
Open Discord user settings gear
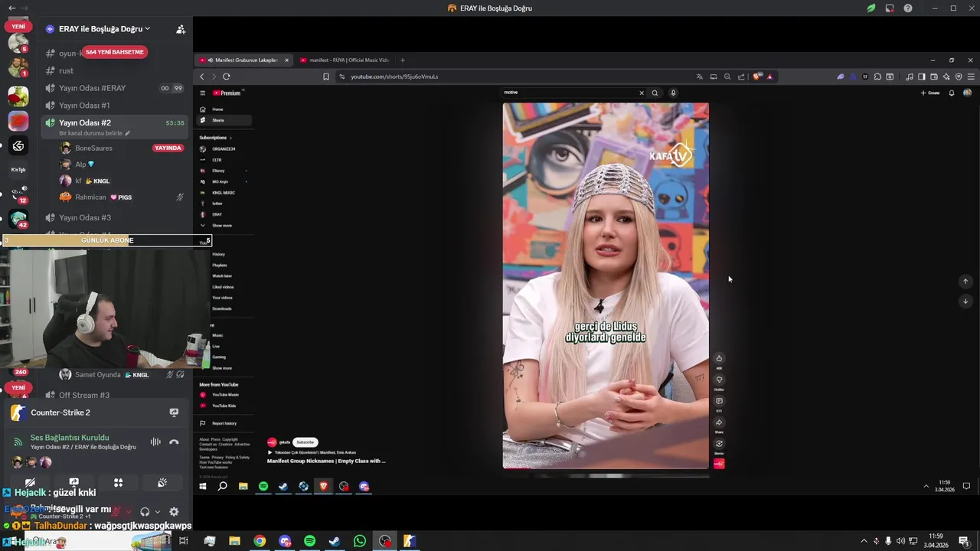[x=174, y=511]
